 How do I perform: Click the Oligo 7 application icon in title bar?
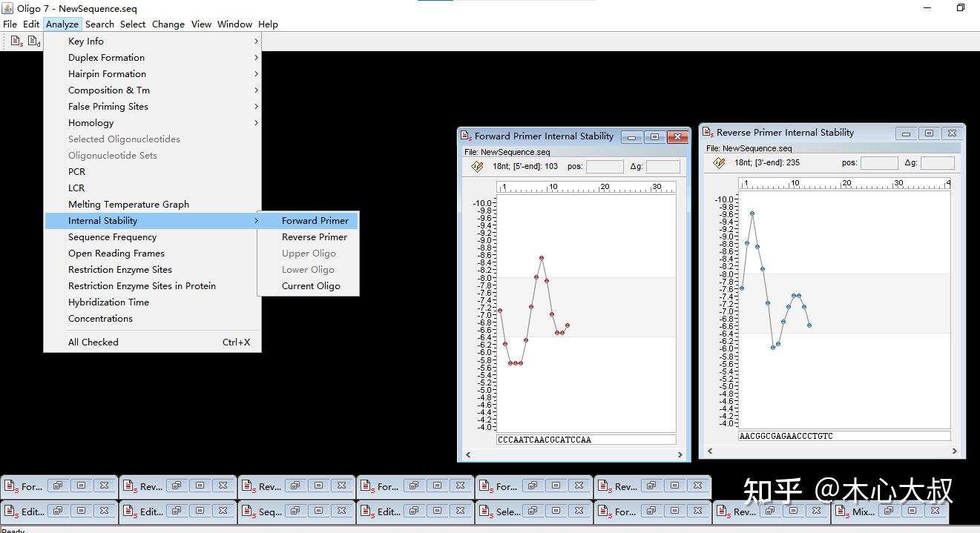[x=6, y=9]
